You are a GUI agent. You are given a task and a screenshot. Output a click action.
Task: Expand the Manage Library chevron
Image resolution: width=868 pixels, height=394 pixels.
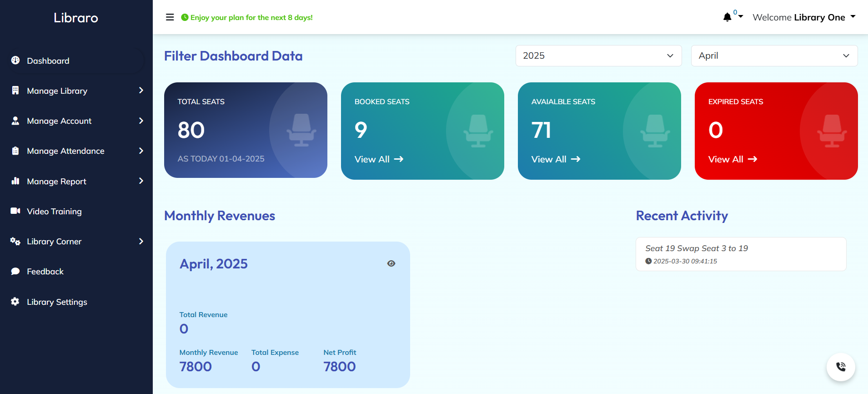[x=141, y=91]
